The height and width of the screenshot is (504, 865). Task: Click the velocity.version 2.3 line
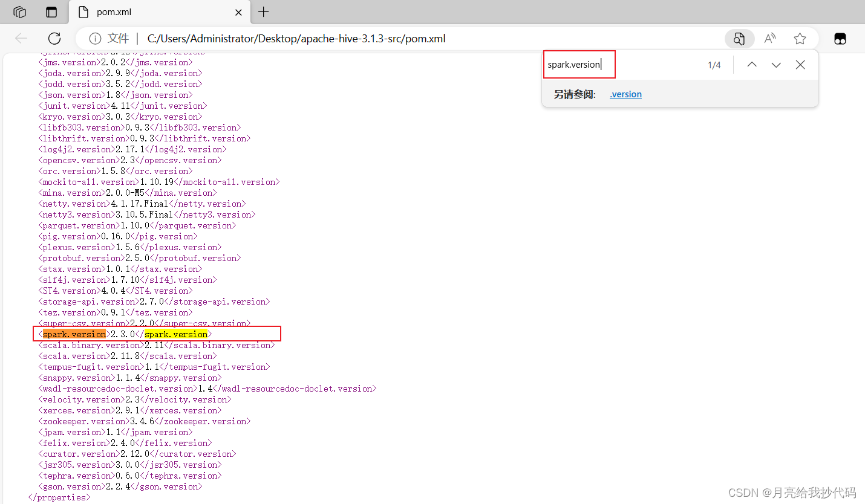coord(135,399)
